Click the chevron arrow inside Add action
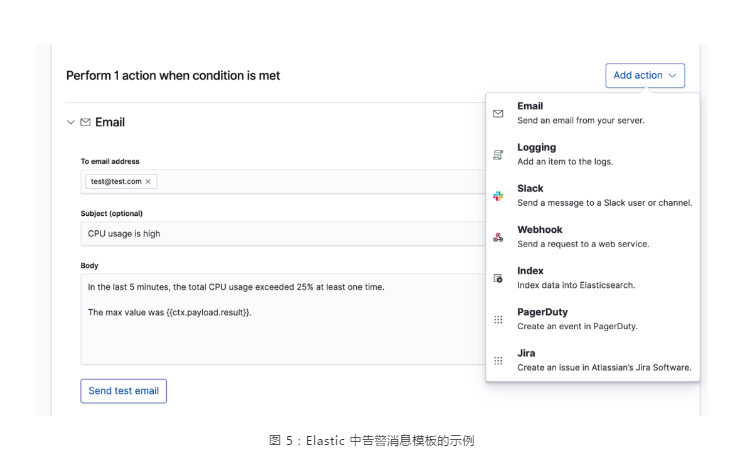Viewport: 729px width, 468px height. (672, 76)
